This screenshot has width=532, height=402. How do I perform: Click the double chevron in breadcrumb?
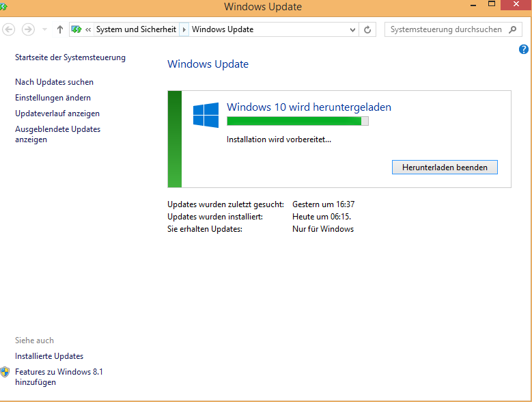tap(88, 29)
